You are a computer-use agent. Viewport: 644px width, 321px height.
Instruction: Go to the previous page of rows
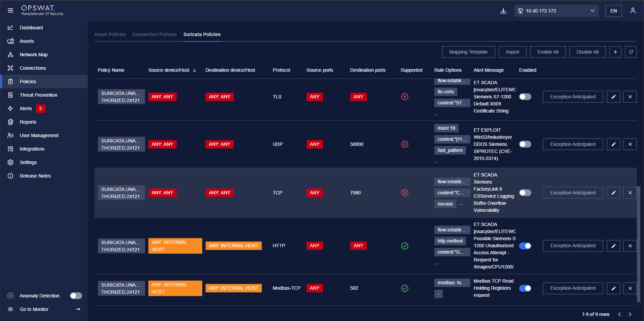pos(619,314)
